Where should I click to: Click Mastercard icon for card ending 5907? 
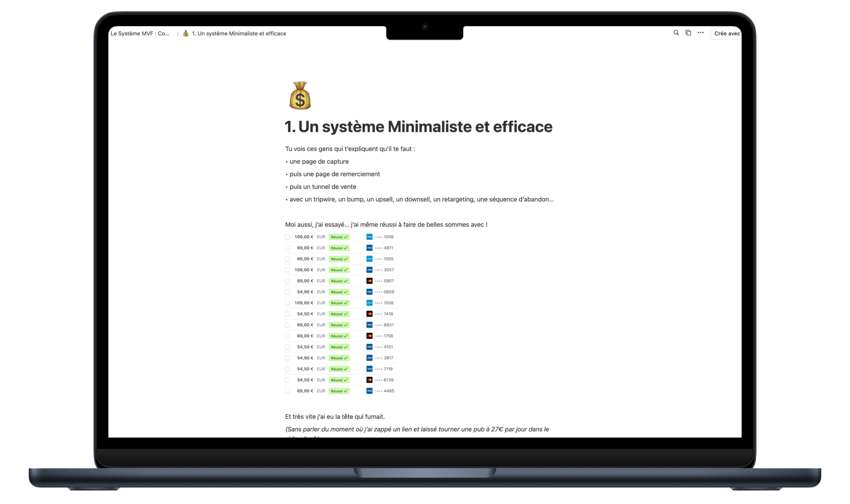(x=369, y=281)
